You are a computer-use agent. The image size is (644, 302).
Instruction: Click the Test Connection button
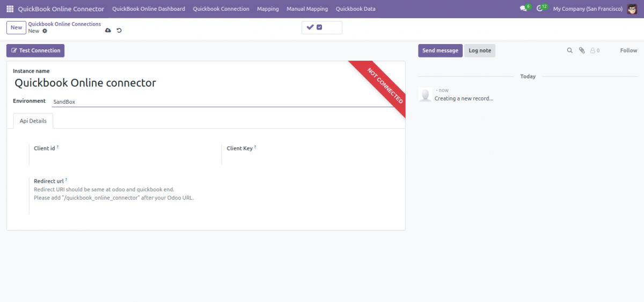point(35,51)
